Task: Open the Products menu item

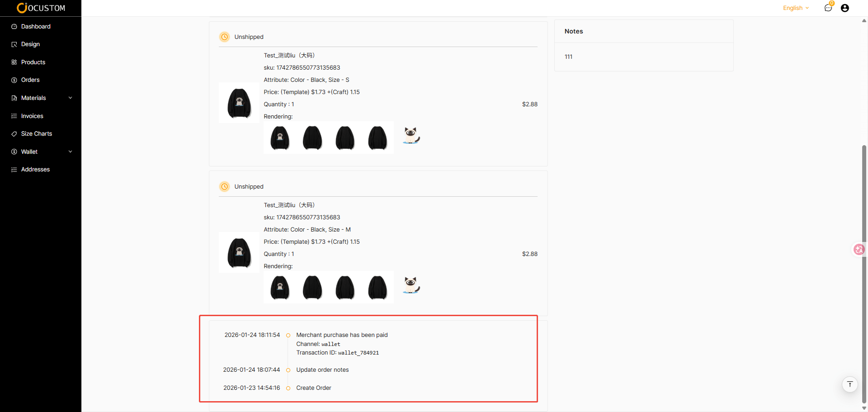Action: (x=33, y=62)
